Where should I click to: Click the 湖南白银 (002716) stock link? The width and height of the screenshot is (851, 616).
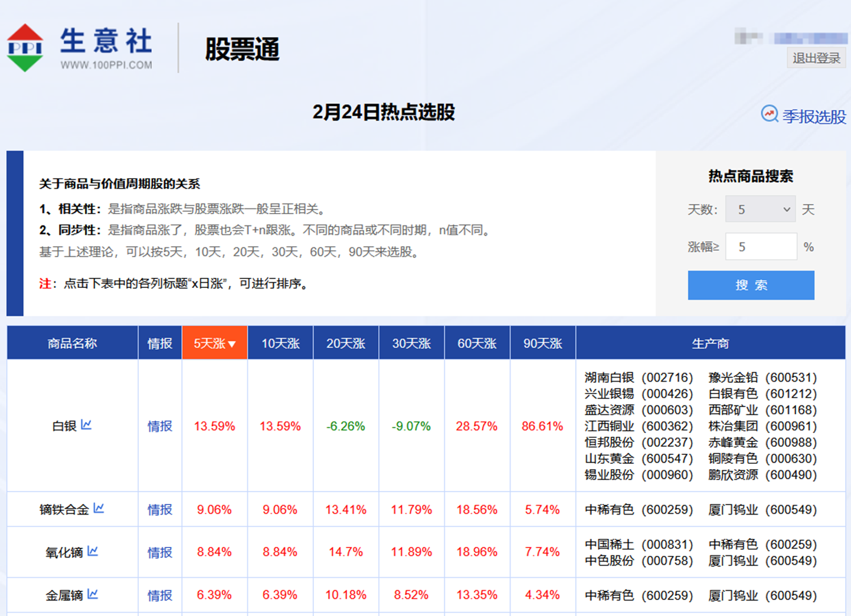[x=638, y=377]
